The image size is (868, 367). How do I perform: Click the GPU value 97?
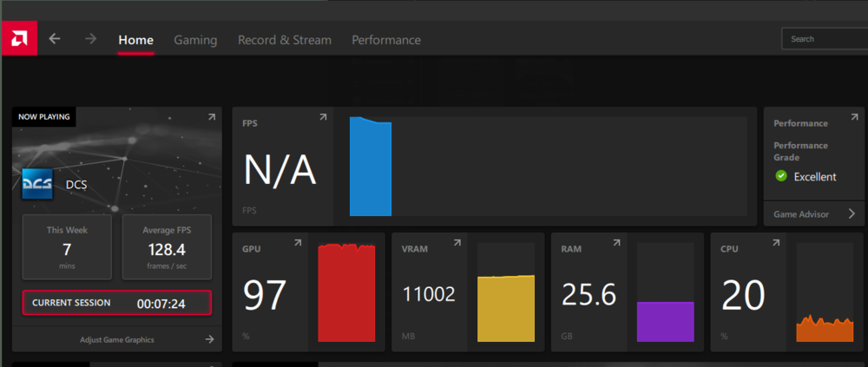[x=265, y=294]
